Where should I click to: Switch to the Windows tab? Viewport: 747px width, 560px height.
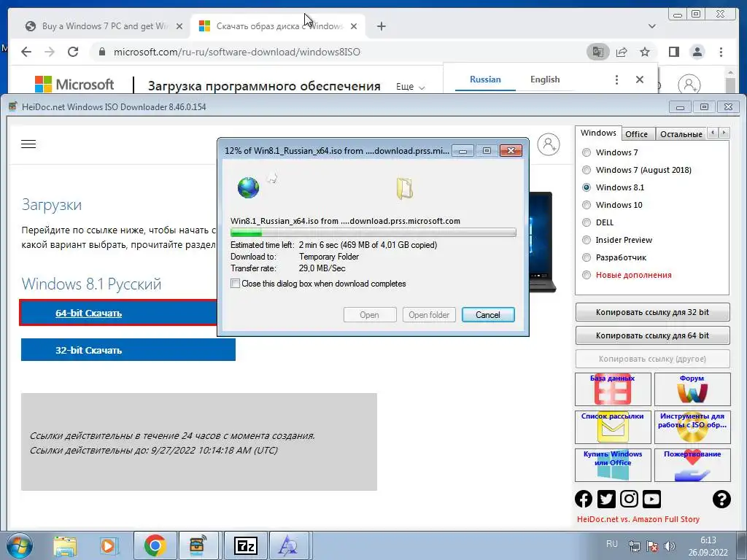tap(598, 133)
